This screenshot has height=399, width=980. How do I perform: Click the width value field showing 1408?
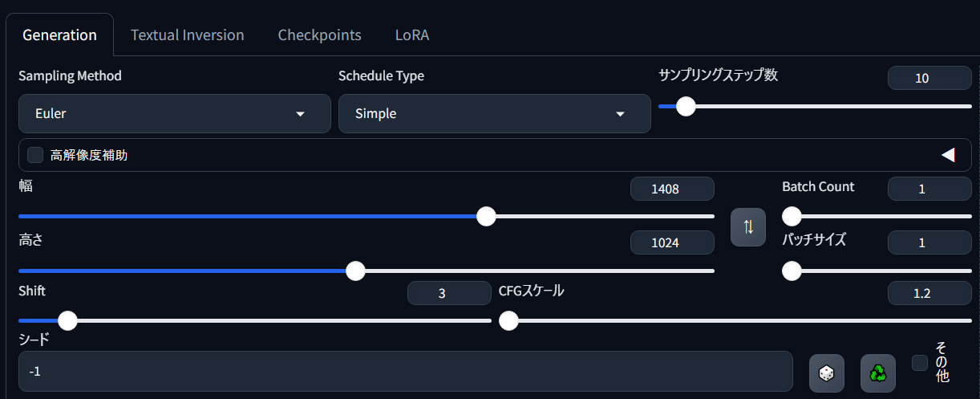pos(672,189)
